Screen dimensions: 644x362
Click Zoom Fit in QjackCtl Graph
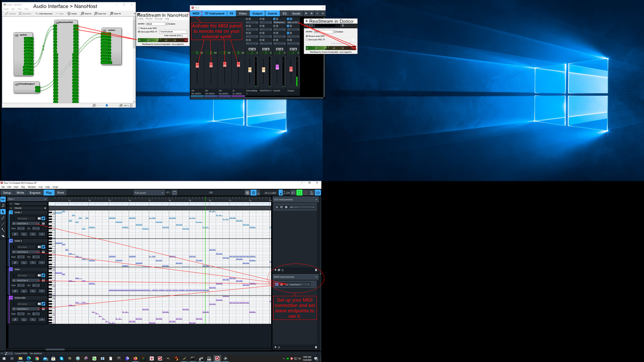click(116, 14)
